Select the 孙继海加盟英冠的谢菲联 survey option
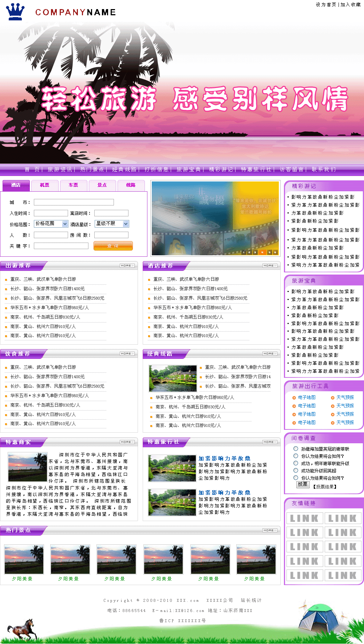 tap(296, 449)
